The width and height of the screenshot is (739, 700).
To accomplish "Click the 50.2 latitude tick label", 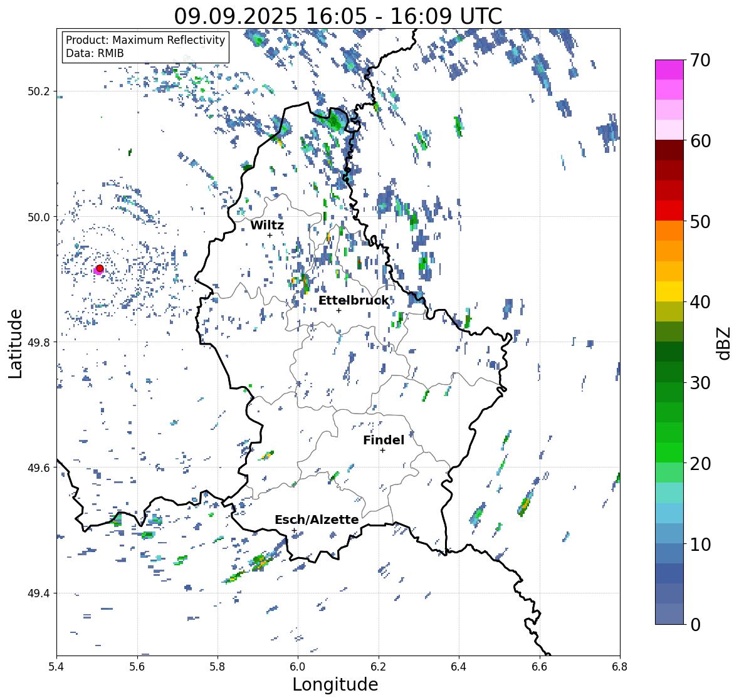I will pos(38,91).
